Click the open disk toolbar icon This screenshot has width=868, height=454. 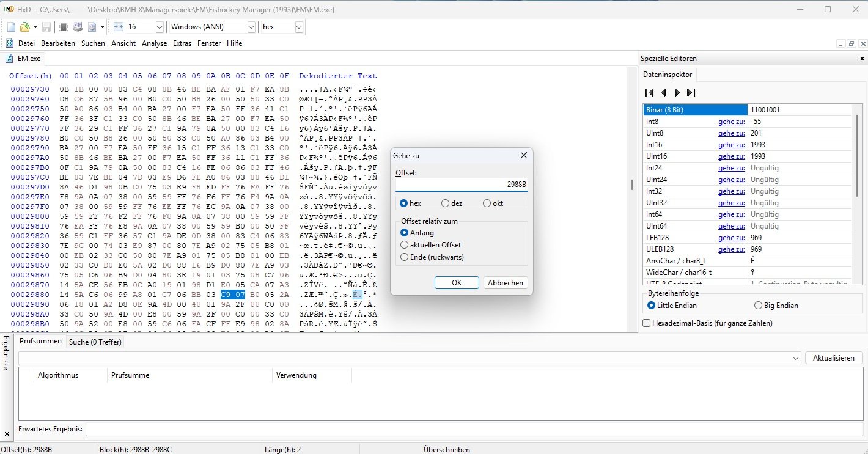[x=78, y=27]
